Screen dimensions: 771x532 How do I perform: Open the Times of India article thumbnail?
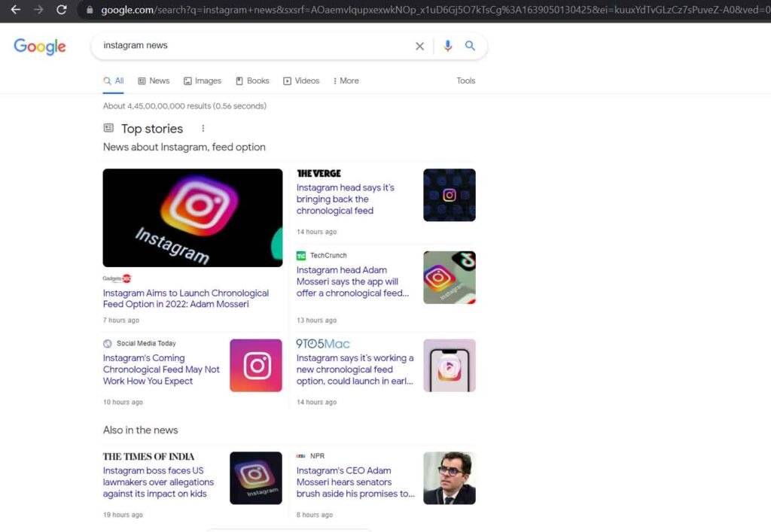[x=256, y=478]
